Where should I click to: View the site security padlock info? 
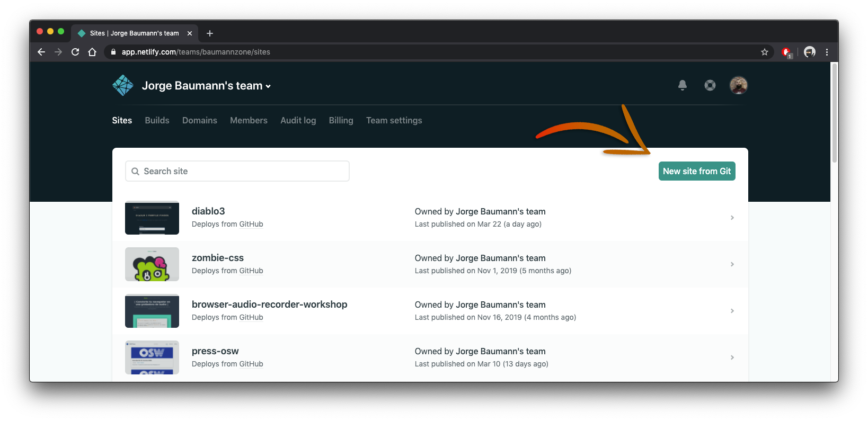point(113,52)
